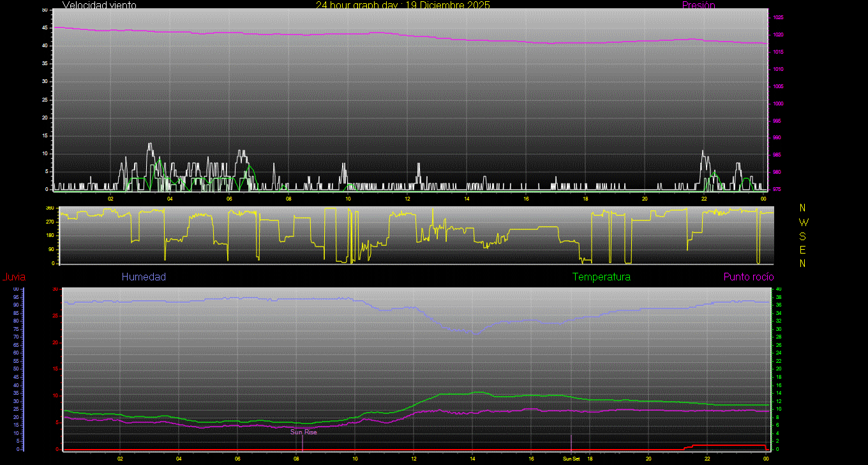Click the 50 value on wind speed axis
Viewport: 868px width, 465px height.
pyautogui.click(x=44, y=10)
